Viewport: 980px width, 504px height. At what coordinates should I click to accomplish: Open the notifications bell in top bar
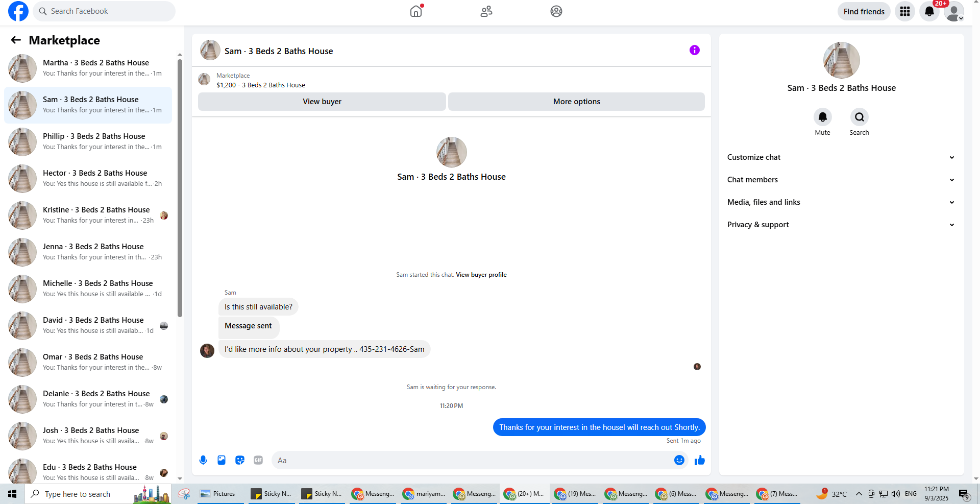[929, 11]
